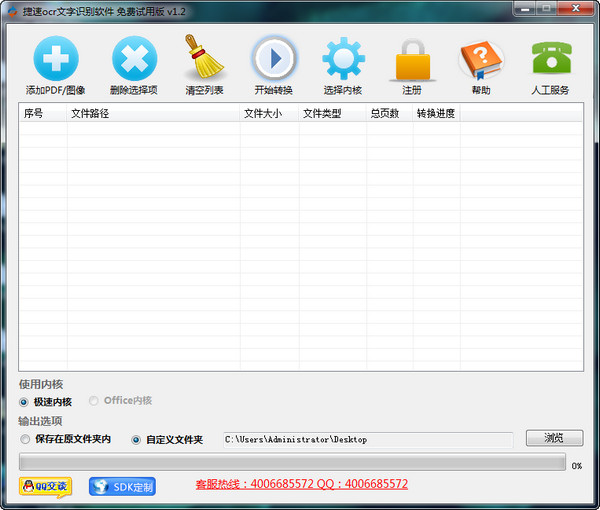Screen dimensions: 600x510
Task: Start conversion with the play icon
Action: click(273, 58)
